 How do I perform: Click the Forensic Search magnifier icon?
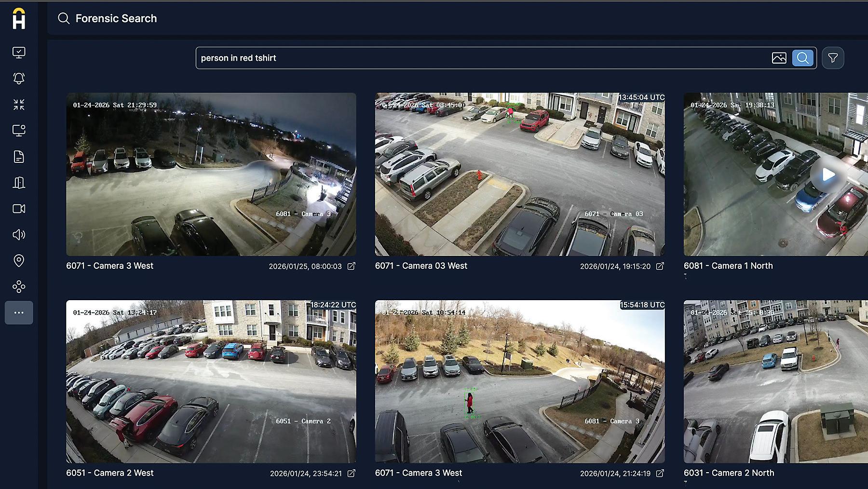pos(64,18)
